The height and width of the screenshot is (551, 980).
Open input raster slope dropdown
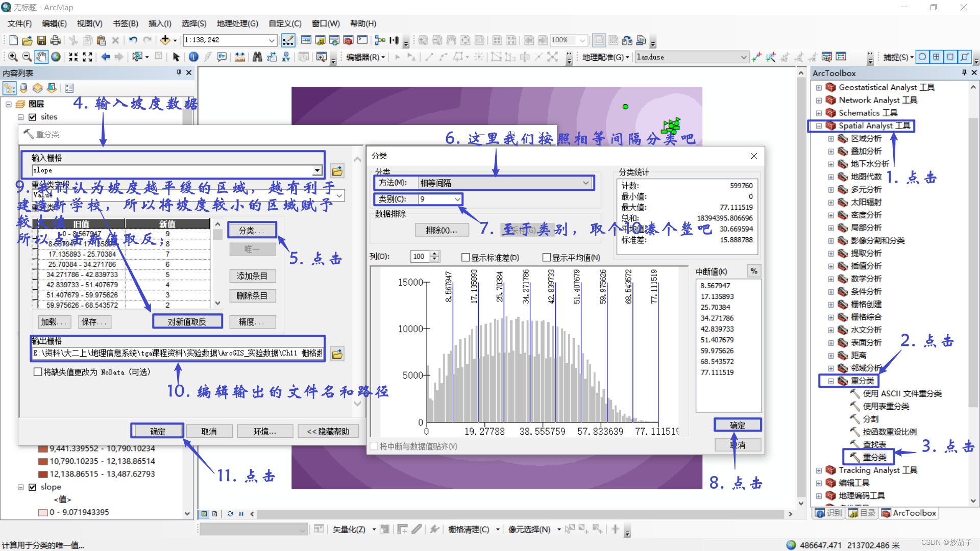317,170
